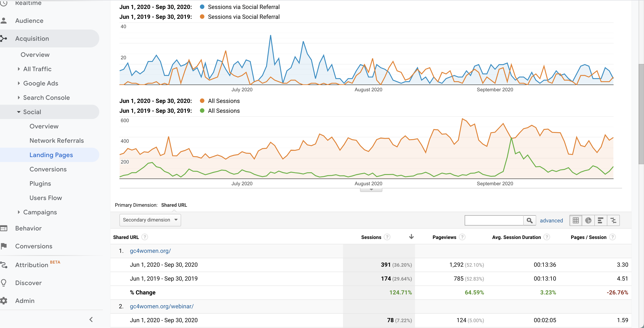Screen dimensions: 644x328
Task: Open Admin gear settings
Action: [4, 300]
